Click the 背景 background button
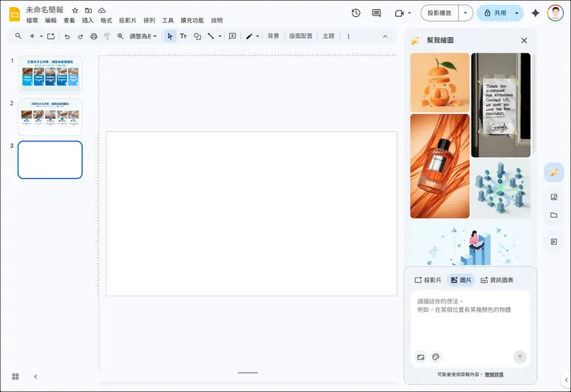The height and width of the screenshot is (392, 571). pos(273,36)
